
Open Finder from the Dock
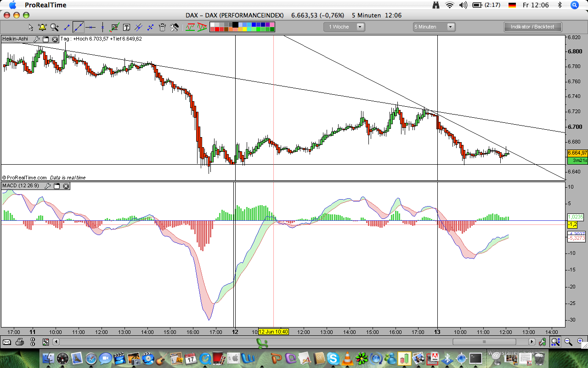point(49,358)
